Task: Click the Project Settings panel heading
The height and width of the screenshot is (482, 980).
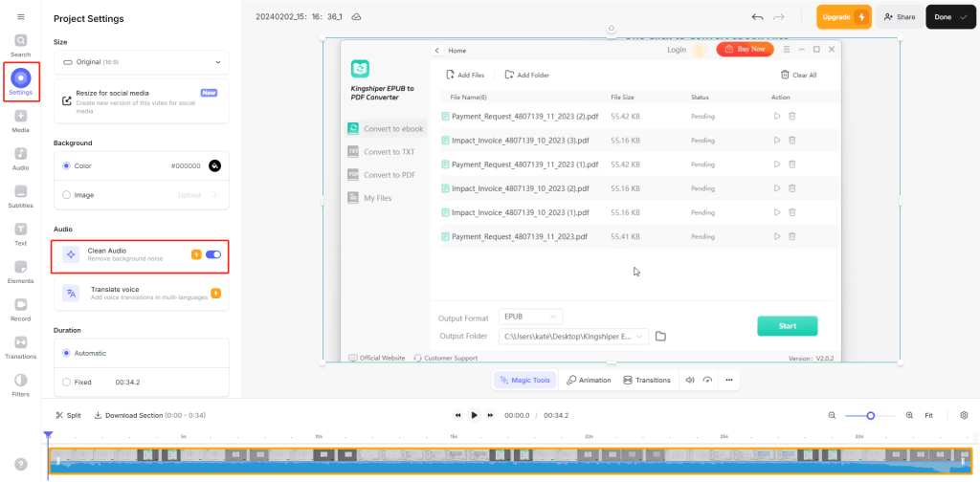Action: pyautogui.click(x=89, y=19)
